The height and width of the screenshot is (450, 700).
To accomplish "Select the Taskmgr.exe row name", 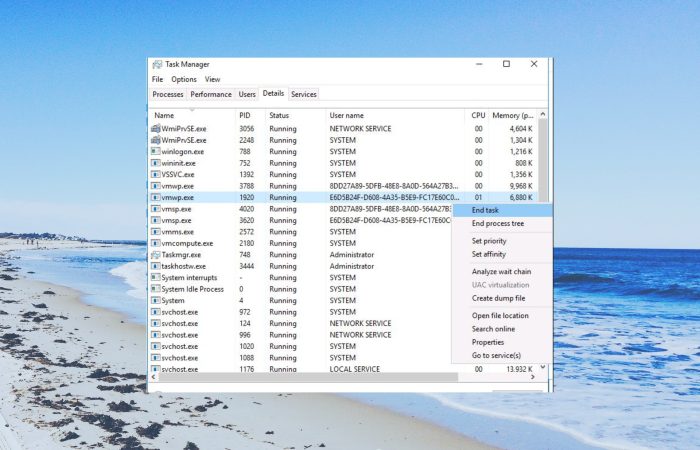I will pos(181,255).
